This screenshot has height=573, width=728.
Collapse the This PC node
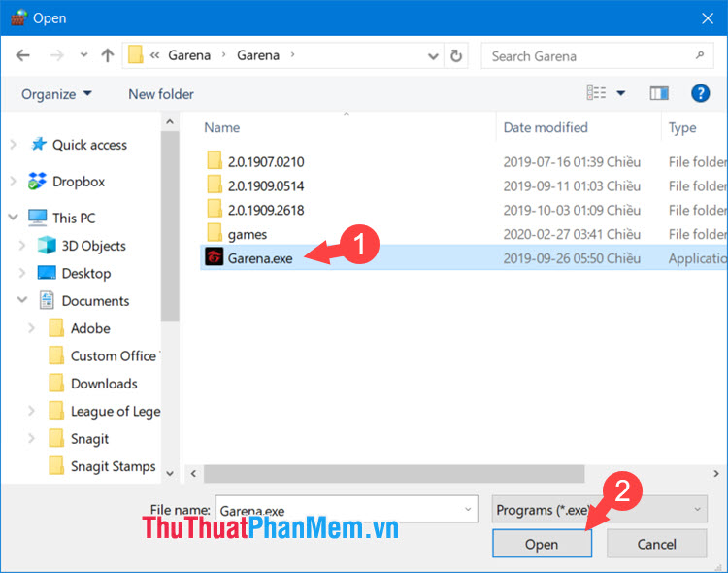click(x=14, y=217)
